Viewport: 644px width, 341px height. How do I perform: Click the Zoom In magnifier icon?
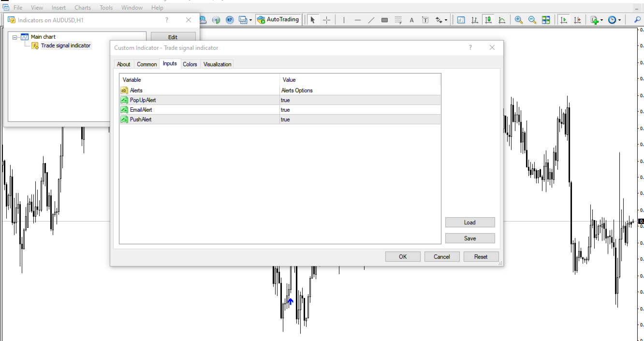pos(519,20)
